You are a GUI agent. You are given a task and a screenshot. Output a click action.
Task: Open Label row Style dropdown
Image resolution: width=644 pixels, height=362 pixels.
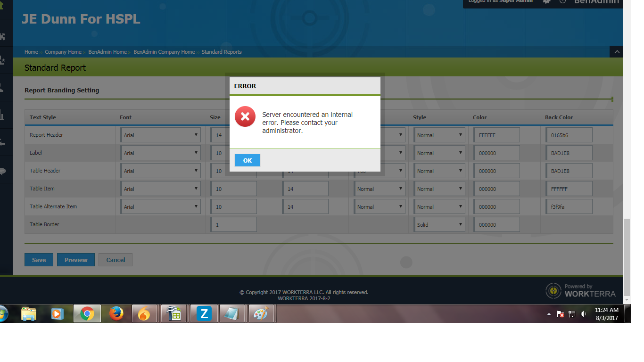pyautogui.click(x=439, y=153)
